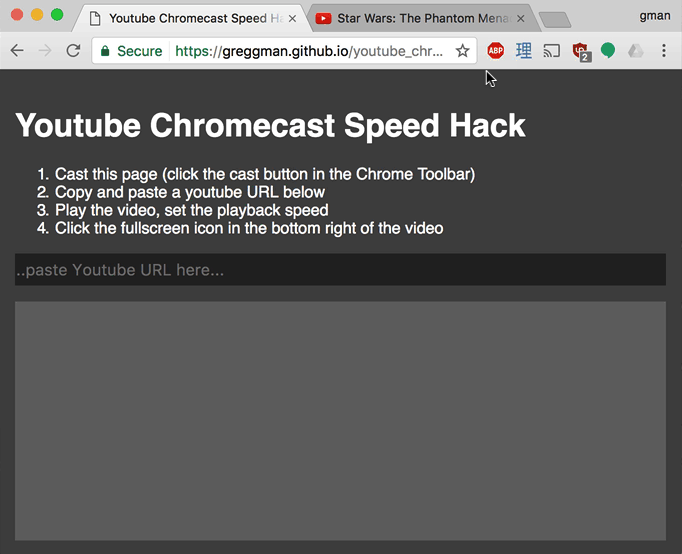Go back using the browser back arrow
The height and width of the screenshot is (554, 682).
[x=17, y=50]
